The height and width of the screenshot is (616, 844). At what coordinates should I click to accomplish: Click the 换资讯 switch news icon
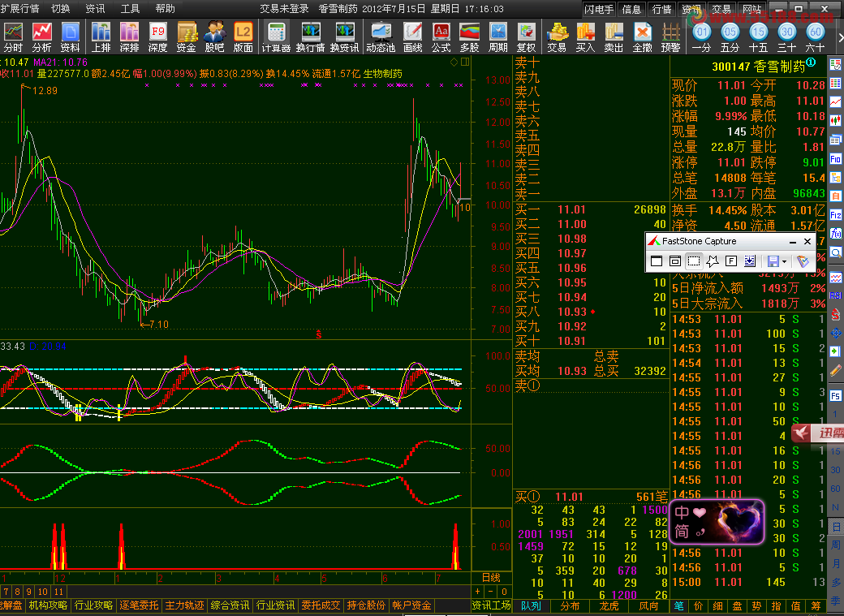344,37
